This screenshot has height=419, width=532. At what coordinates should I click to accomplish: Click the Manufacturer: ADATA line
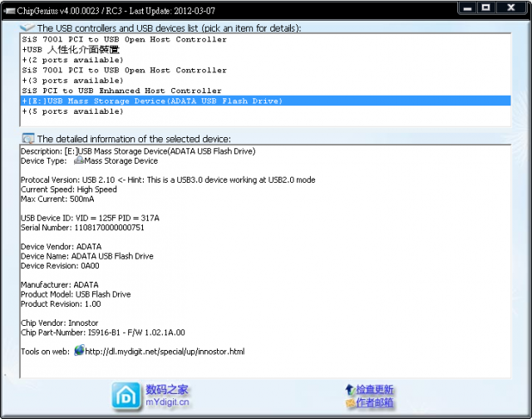60,284
